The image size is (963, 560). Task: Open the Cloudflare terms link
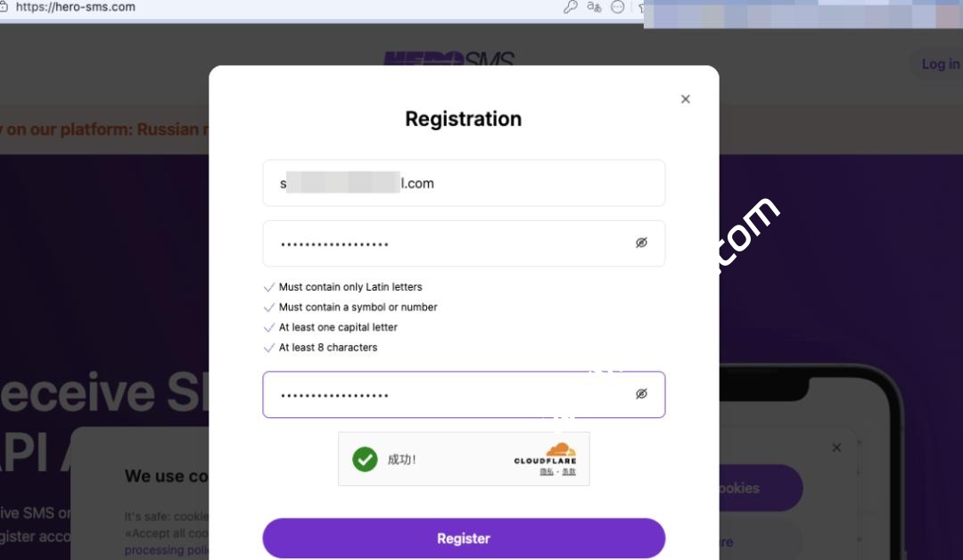click(x=569, y=472)
